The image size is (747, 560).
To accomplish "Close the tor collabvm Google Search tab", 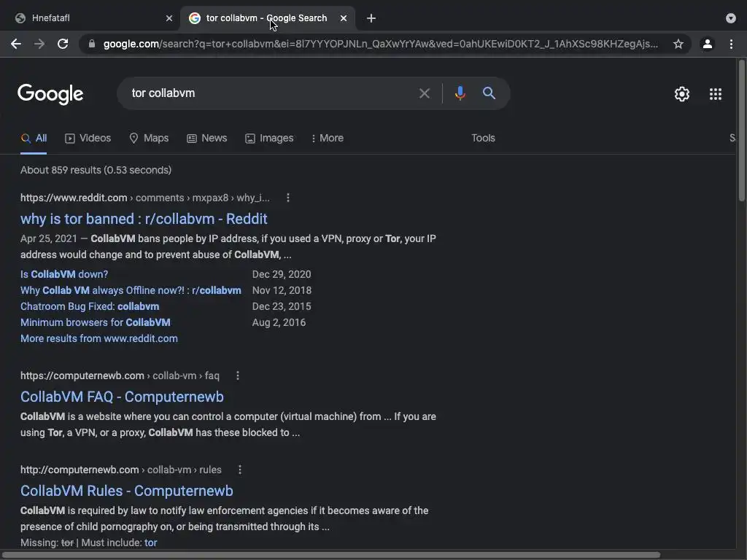I will [344, 18].
